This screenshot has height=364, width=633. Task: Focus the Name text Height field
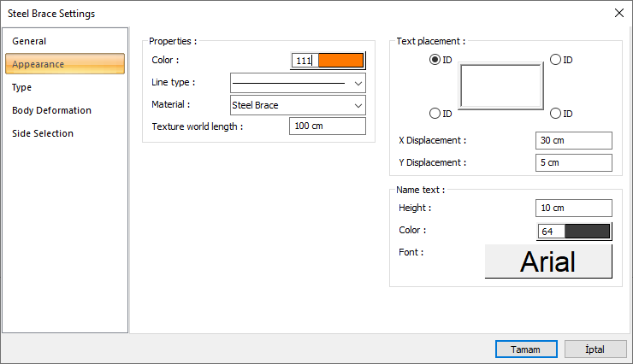574,208
